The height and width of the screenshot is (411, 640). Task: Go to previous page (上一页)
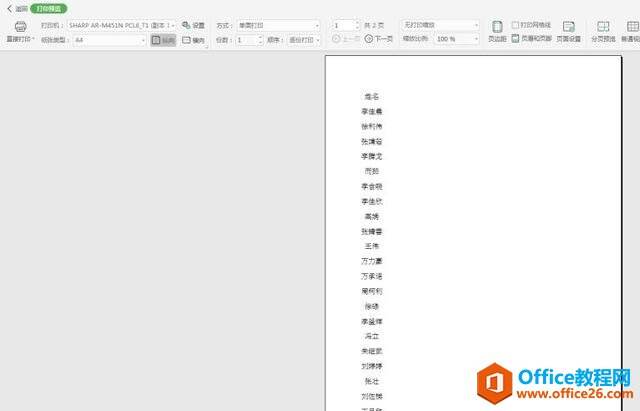coord(344,39)
